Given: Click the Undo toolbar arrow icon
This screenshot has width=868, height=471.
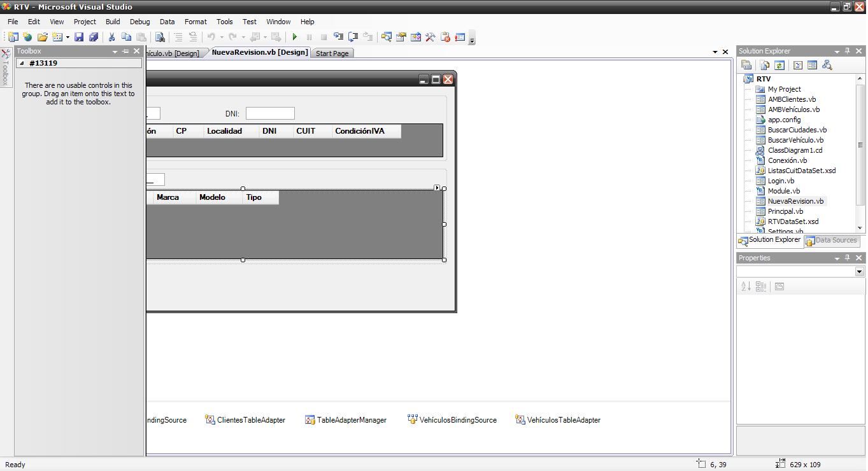Looking at the screenshot, I should [x=211, y=38].
